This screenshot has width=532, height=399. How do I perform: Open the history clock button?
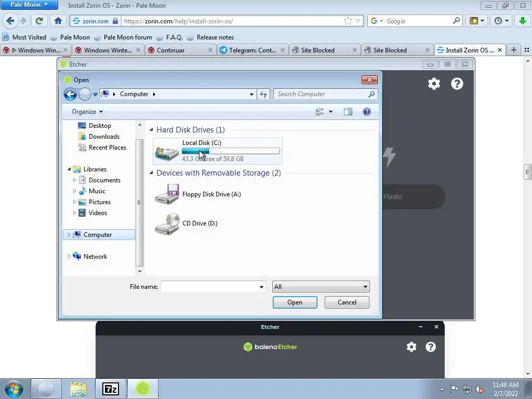501,21
